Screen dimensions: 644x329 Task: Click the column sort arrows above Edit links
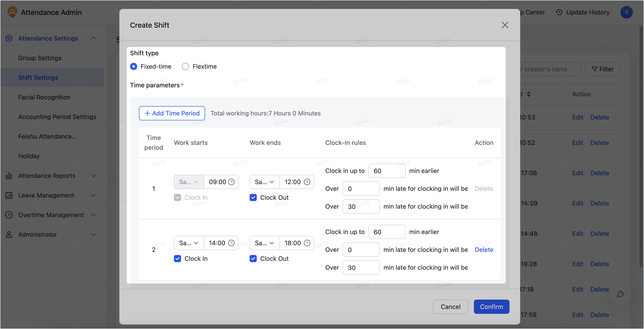coord(529,94)
